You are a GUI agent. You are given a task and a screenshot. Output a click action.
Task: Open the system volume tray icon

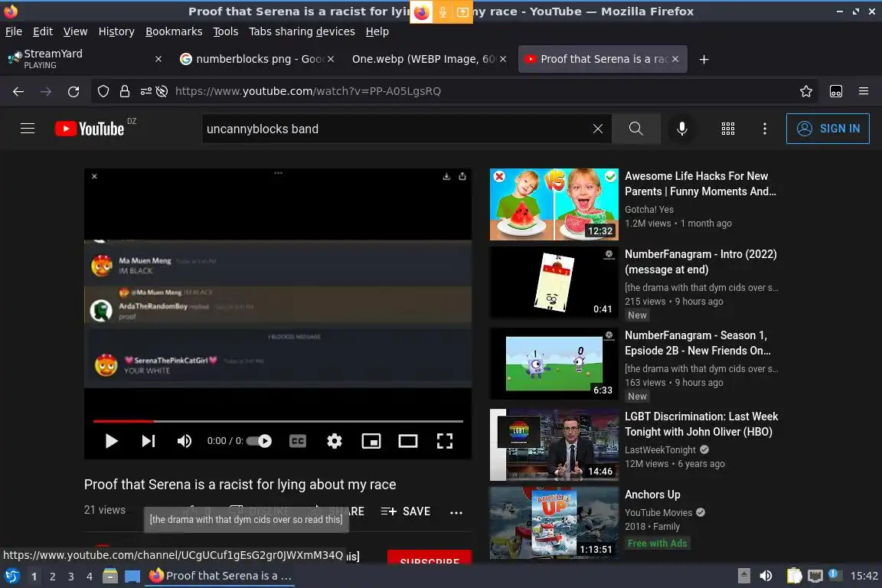(x=766, y=576)
